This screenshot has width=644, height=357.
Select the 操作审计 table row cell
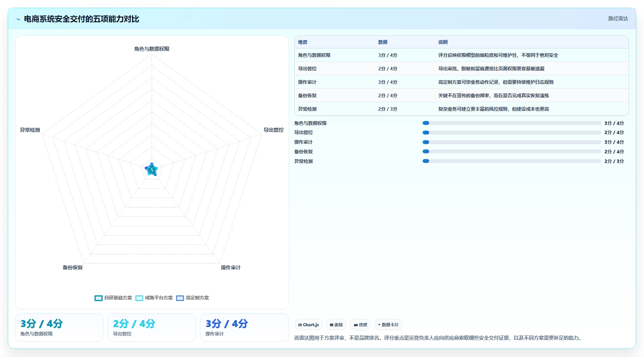307,82
